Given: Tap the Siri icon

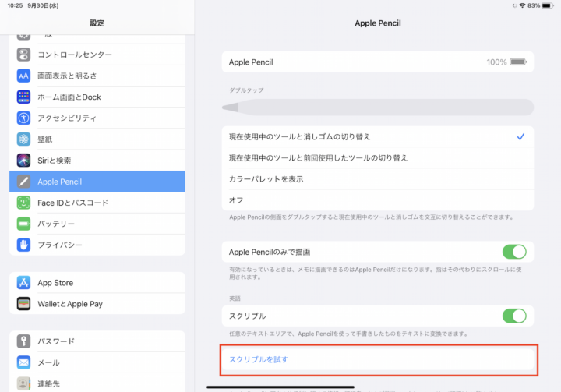Looking at the screenshot, I should pyautogui.click(x=23, y=161).
